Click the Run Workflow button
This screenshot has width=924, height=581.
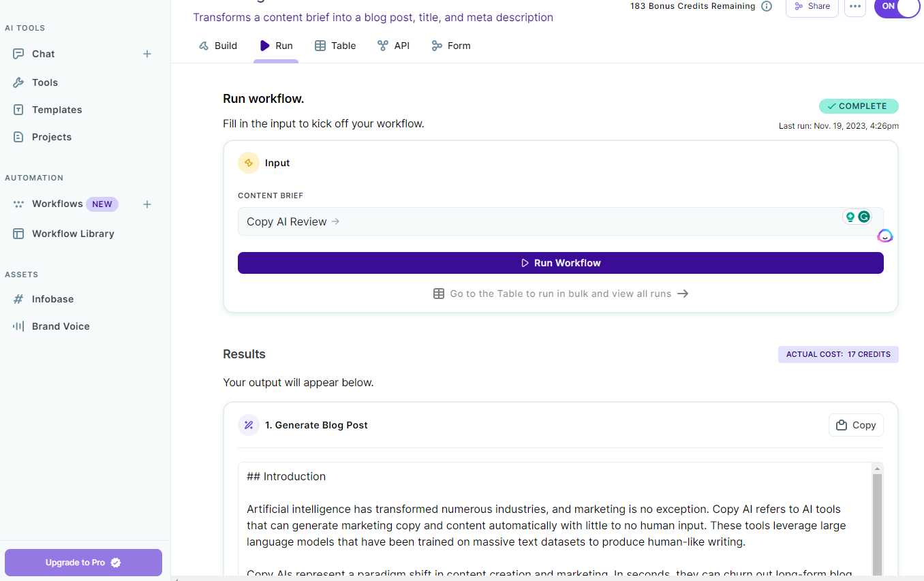[560, 263]
